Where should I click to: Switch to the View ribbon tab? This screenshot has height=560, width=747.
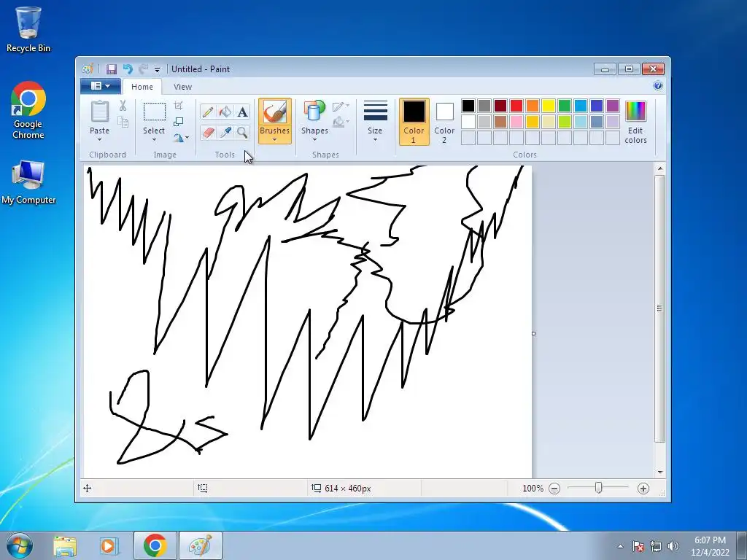pyautogui.click(x=182, y=87)
